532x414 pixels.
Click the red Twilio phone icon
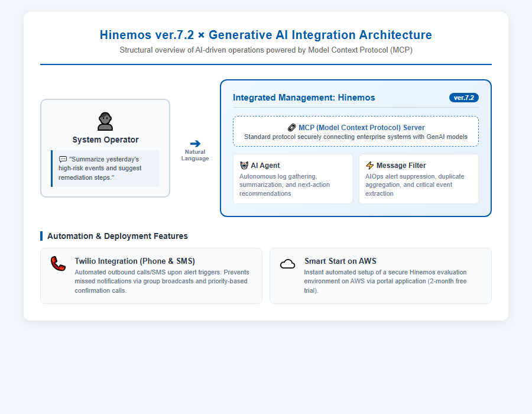click(x=58, y=264)
